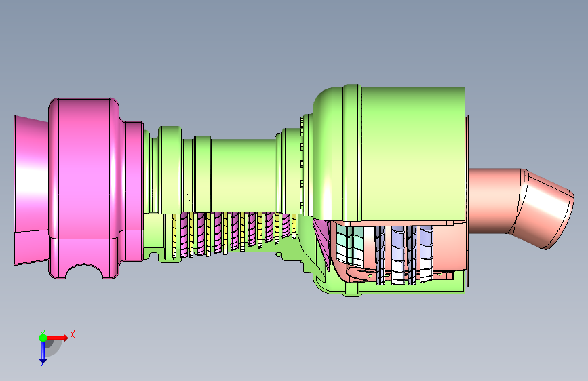Select the narrow green compressor casing tube

[243, 176]
